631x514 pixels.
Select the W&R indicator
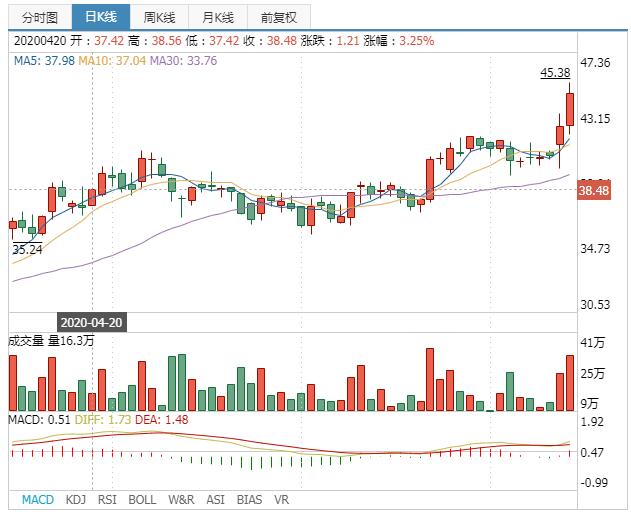tap(181, 500)
